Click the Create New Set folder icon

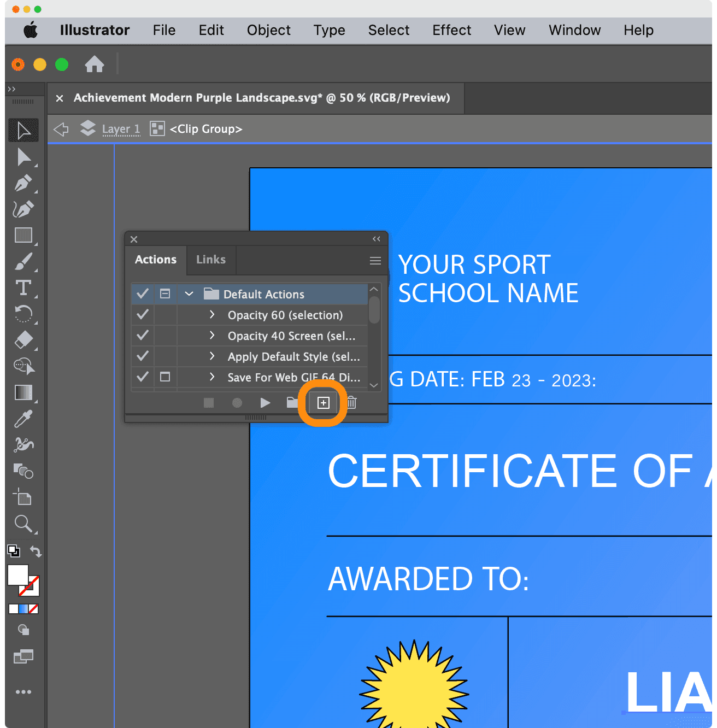(x=292, y=403)
